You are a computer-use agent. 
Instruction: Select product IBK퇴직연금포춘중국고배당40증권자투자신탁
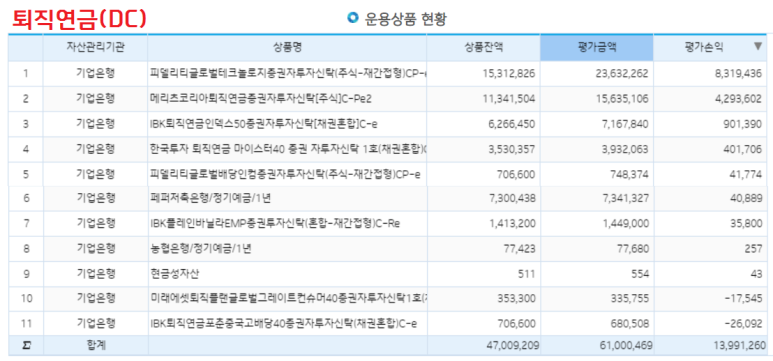284,324
